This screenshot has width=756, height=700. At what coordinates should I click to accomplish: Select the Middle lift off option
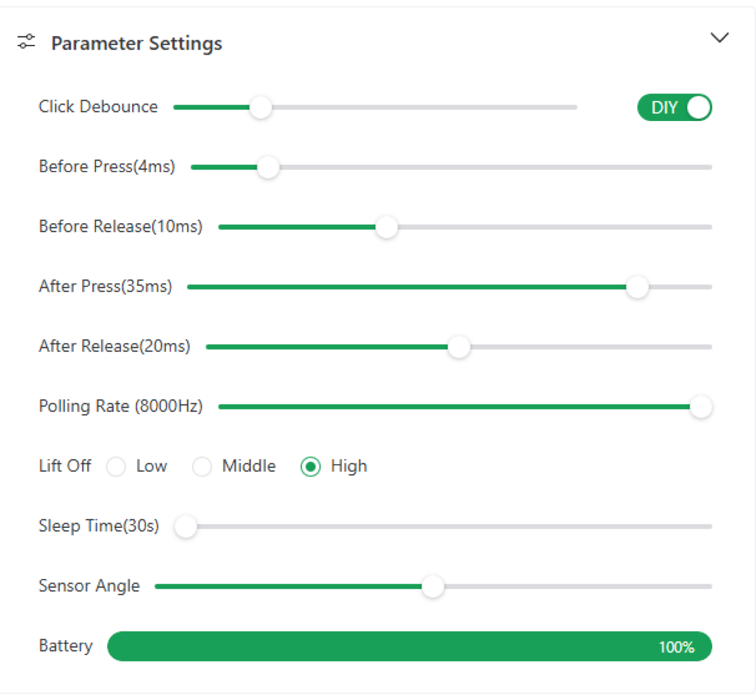point(202,466)
